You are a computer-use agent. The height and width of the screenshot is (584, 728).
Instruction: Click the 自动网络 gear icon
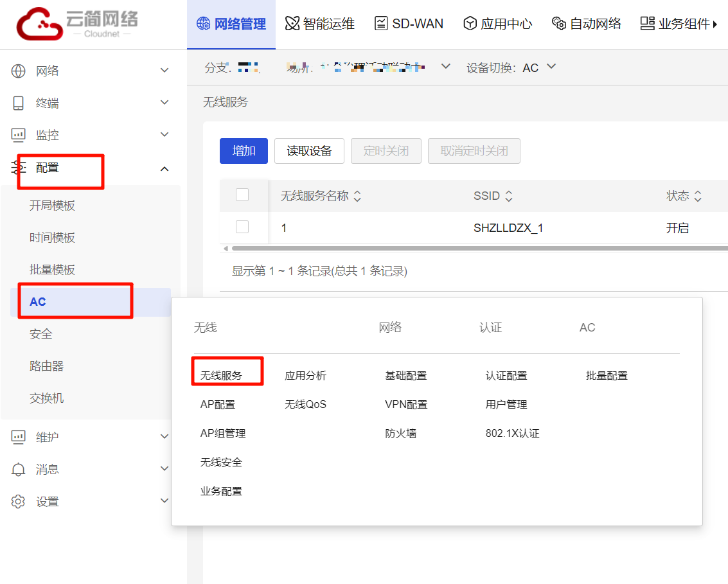coord(558,23)
